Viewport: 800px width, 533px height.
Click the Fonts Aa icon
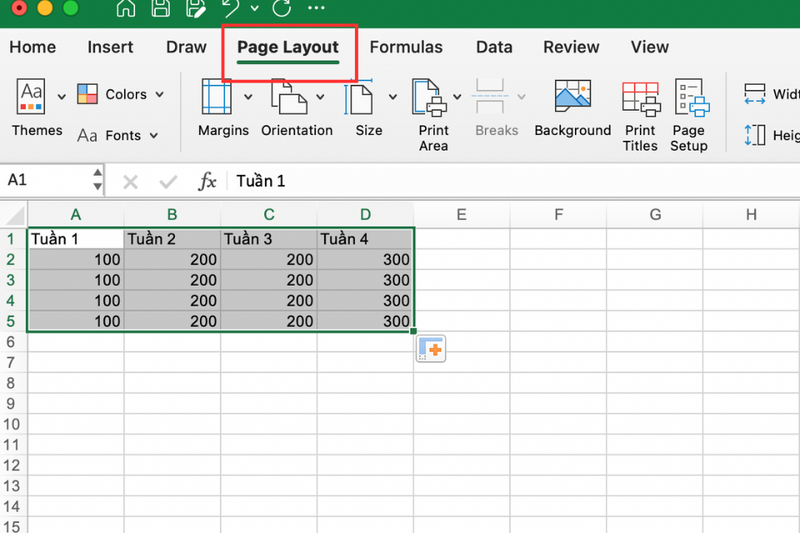pos(87,136)
